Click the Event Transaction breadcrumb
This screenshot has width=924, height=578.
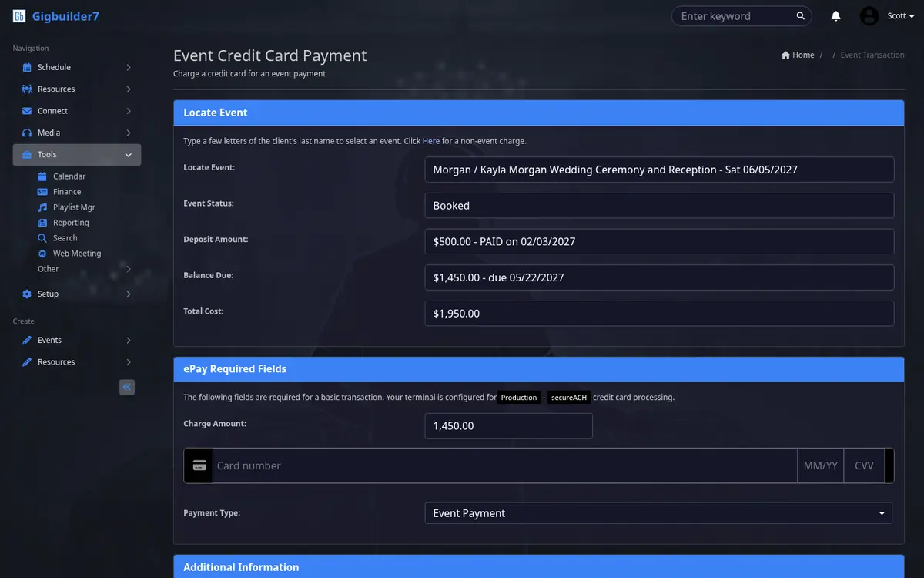click(872, 55)
